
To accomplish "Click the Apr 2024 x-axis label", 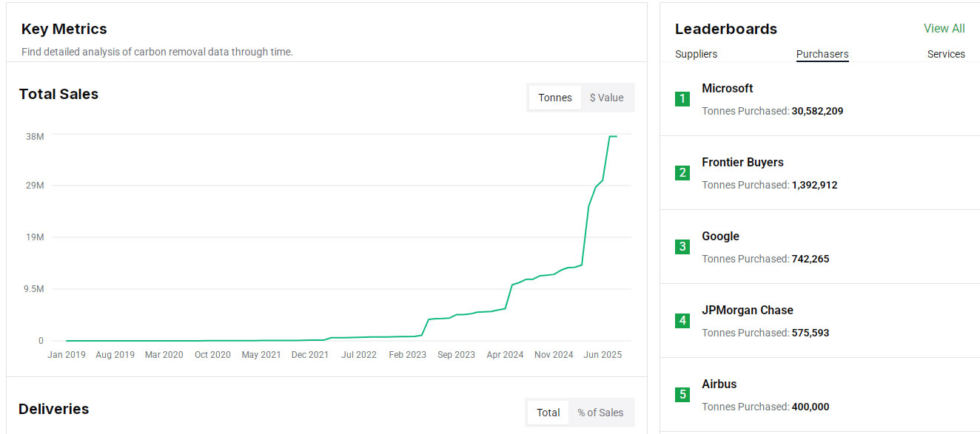I will click(505, 355).
